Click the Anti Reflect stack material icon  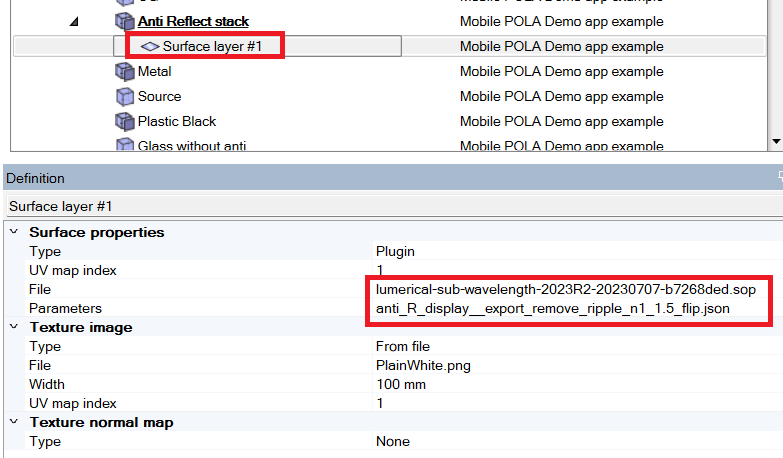tap(125, 21)
